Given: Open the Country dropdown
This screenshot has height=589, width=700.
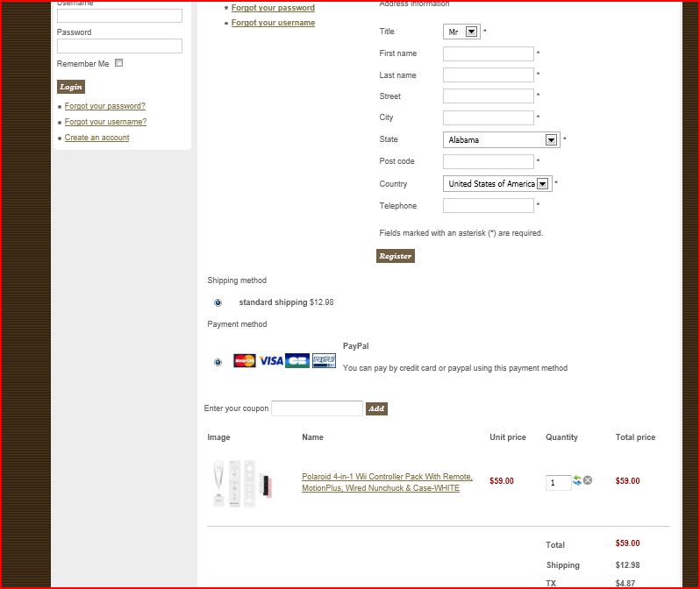Looking at the screenshot, I should coord(497,183).
